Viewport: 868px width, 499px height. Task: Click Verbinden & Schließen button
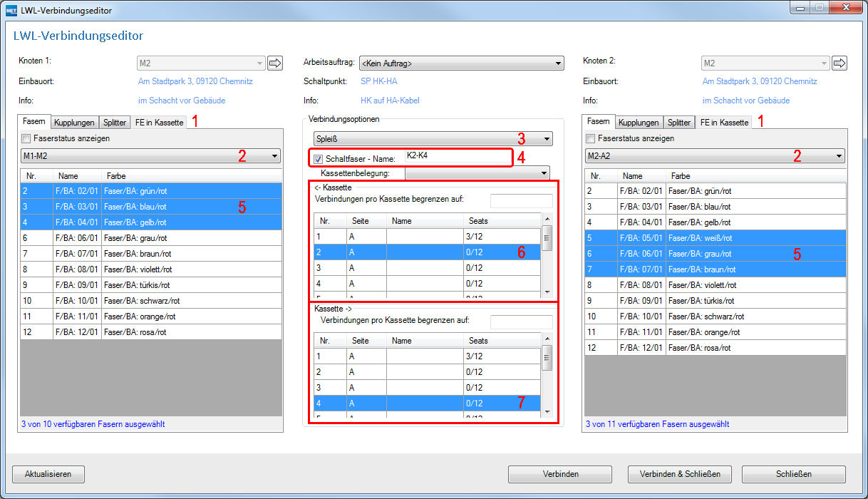680,474
